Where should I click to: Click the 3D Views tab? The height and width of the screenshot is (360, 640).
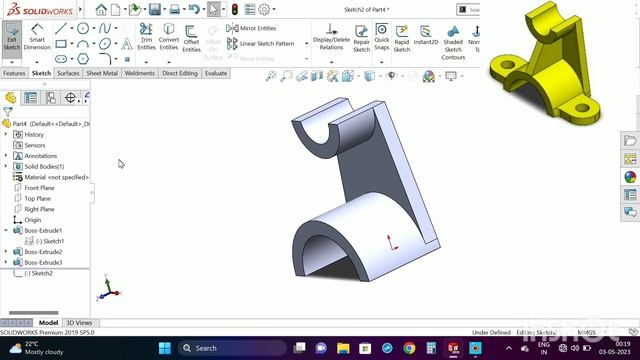(79, 322)
